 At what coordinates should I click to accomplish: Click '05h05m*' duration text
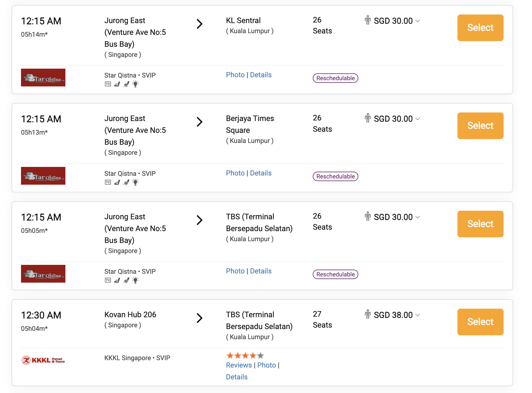[x=34, y=231]
